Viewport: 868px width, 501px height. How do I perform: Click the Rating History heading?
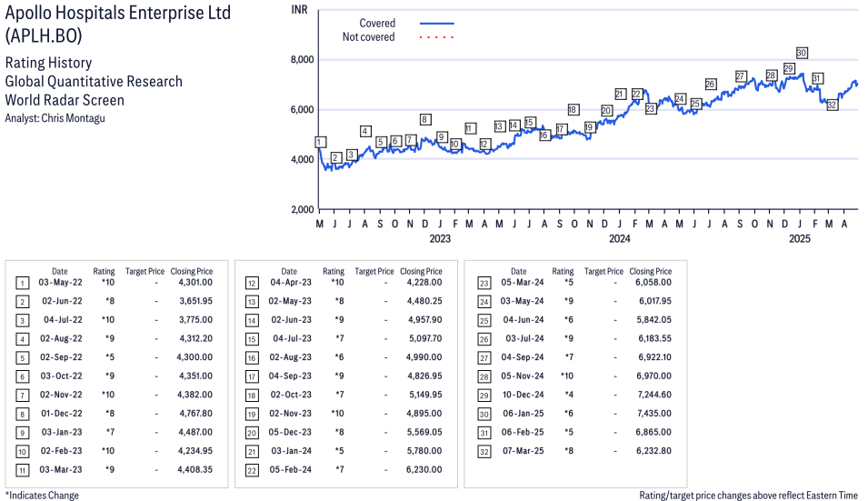[x=49, y=63]
